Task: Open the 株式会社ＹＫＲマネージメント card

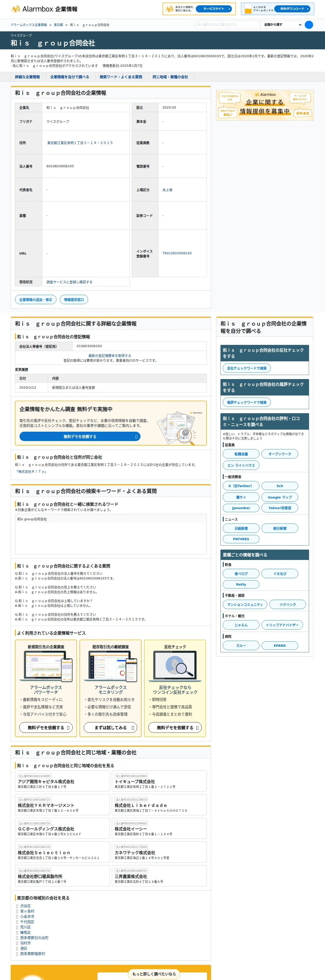Action: coord(63,805)
